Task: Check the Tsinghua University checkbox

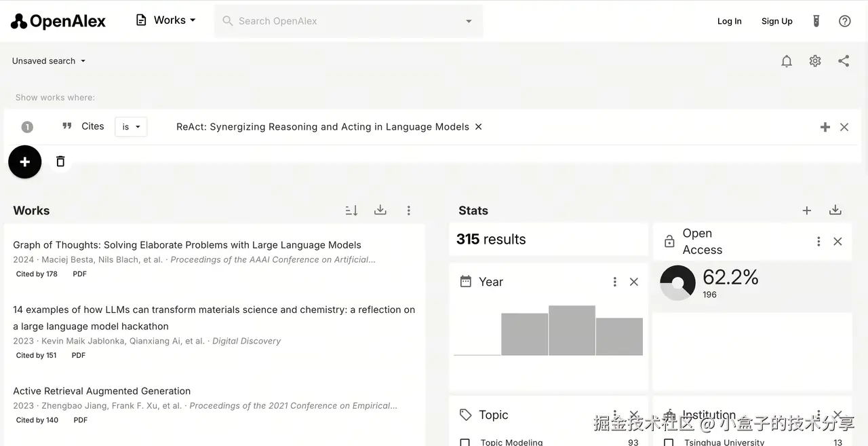Action: coord(669,443)
